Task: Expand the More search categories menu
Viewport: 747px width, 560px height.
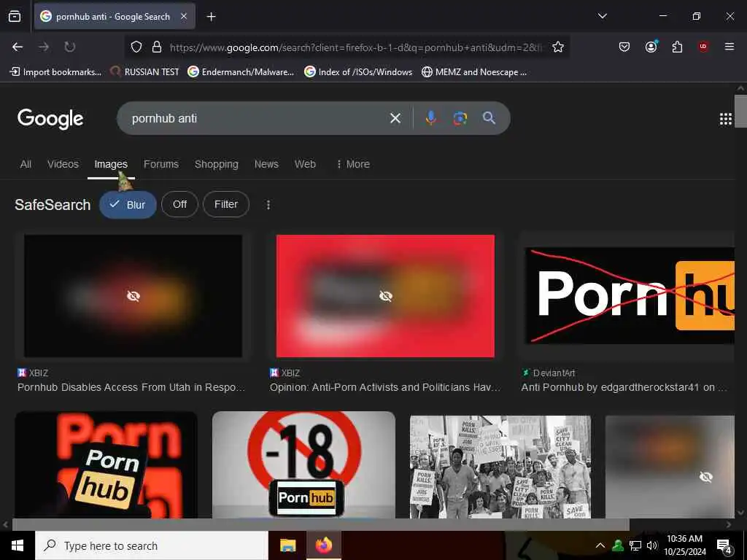Action: (x=353, y=164)
